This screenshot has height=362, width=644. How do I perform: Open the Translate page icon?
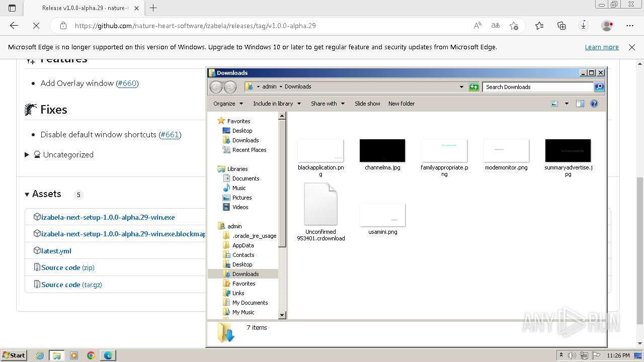coord(496,26)
